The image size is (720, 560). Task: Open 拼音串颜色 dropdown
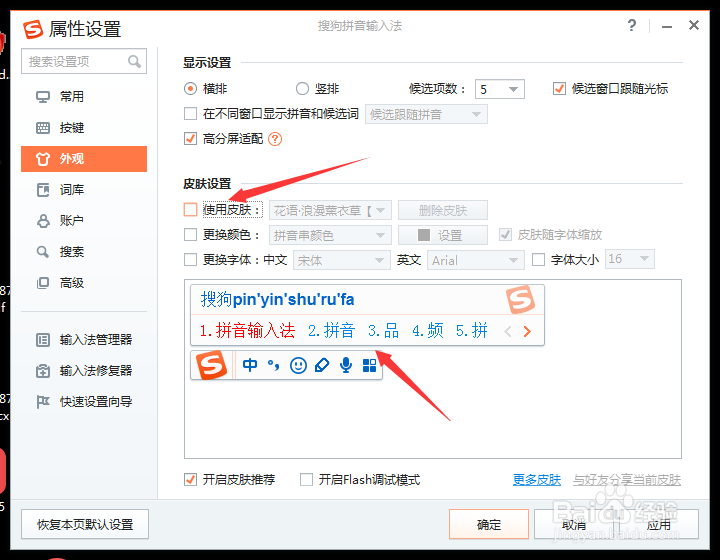pos(331,235)
